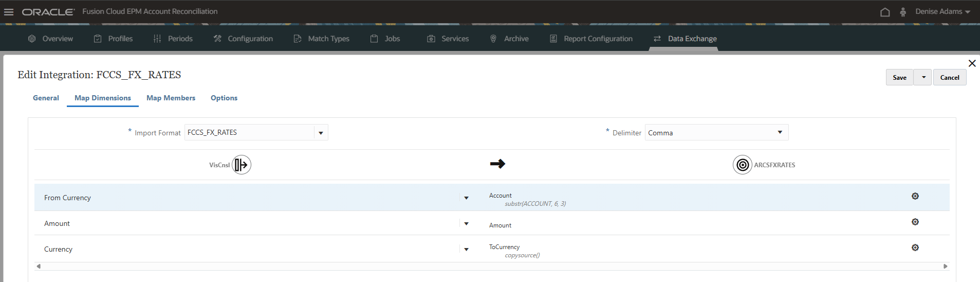Go to the Home icon
This screenshot has width=980, height=282.
[885, 12]
